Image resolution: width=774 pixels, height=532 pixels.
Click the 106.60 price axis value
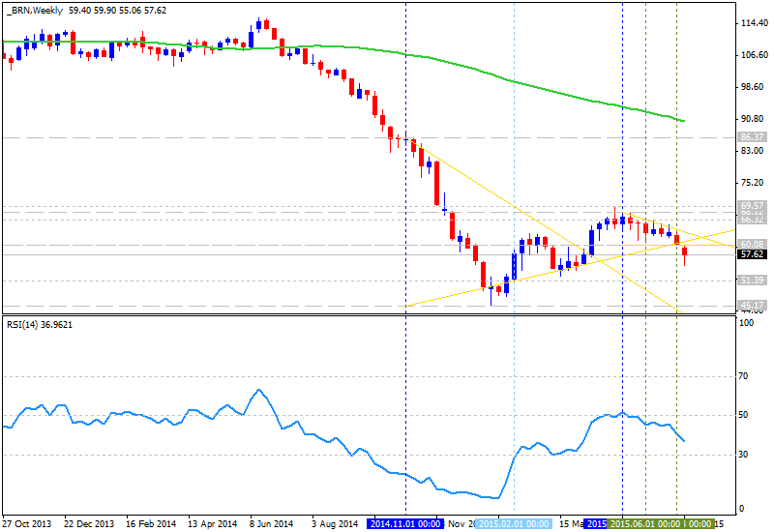755,55
